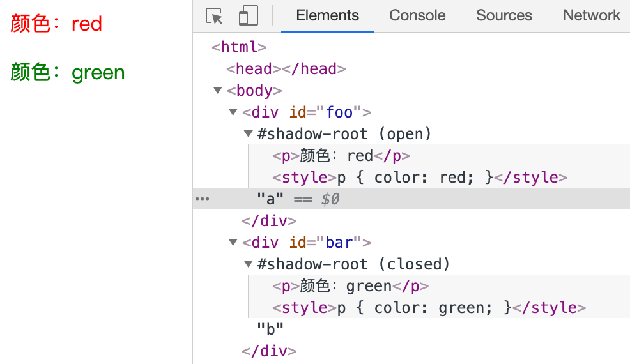Click the three-dots menu beside "a" node
The image size is (630, 364).
[x=202, y=199]
